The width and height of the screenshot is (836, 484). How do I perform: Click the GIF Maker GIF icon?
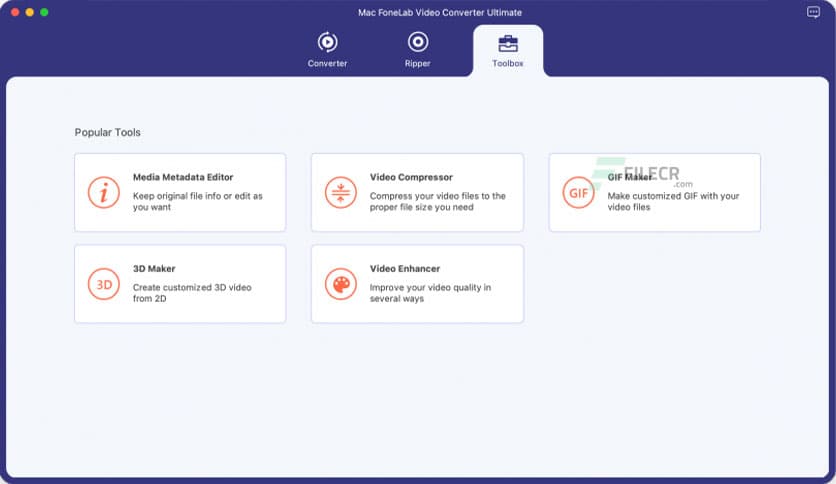(578, 192)
